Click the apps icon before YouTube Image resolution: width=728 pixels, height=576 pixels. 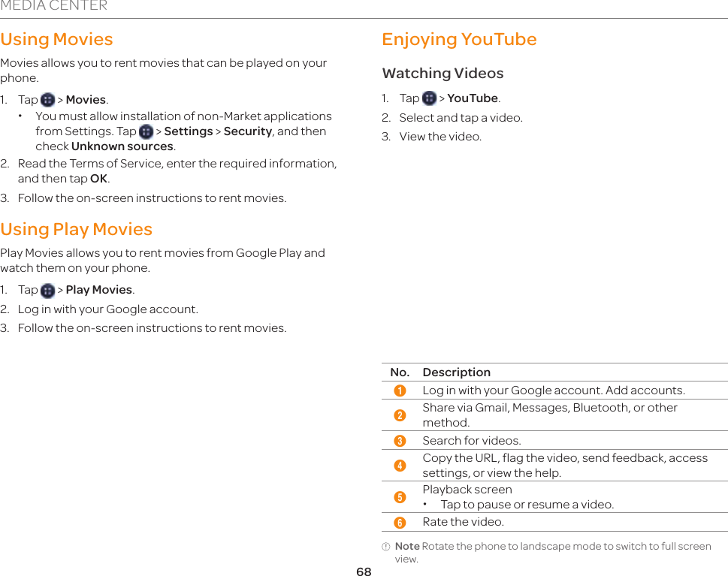(x=429, y=98)
